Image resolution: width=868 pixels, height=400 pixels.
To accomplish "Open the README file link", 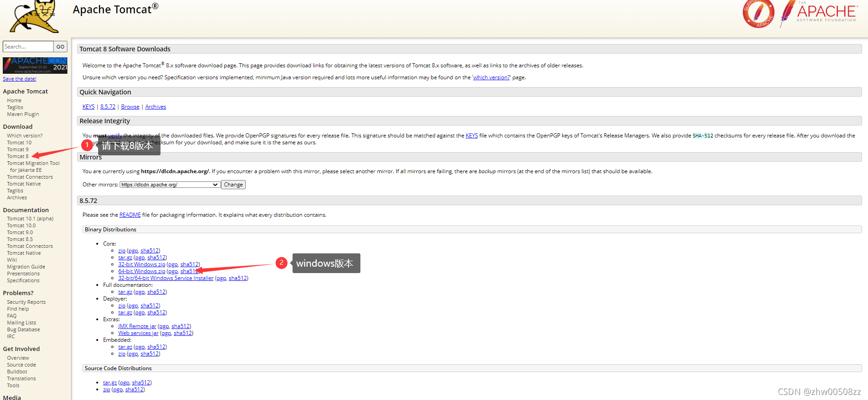I will (130, 215).
